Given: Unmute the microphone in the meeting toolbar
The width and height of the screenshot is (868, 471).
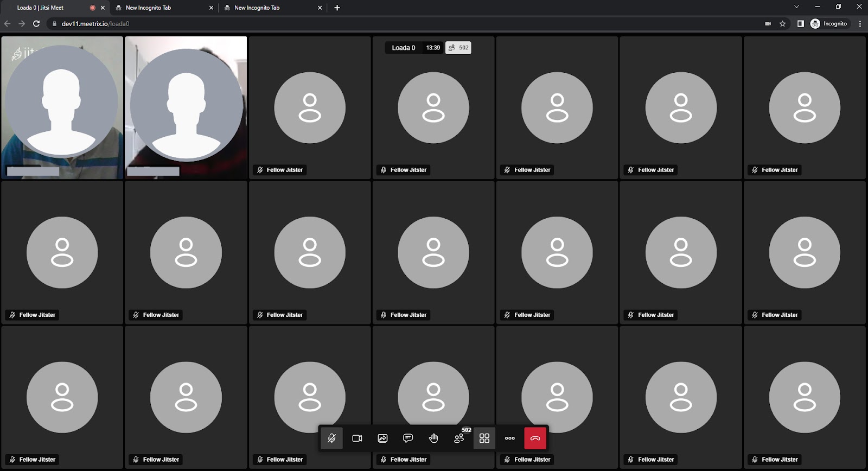Looking at the screenshot, I should pos(331,438).
